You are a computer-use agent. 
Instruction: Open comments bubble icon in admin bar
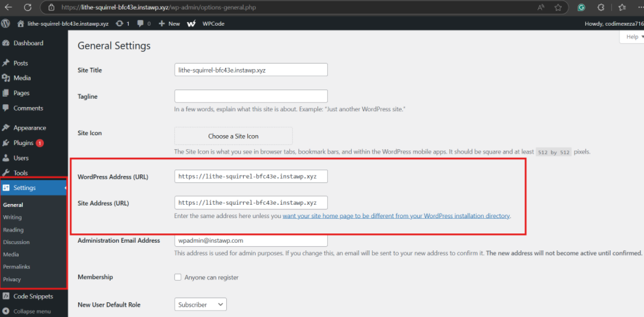140,24
